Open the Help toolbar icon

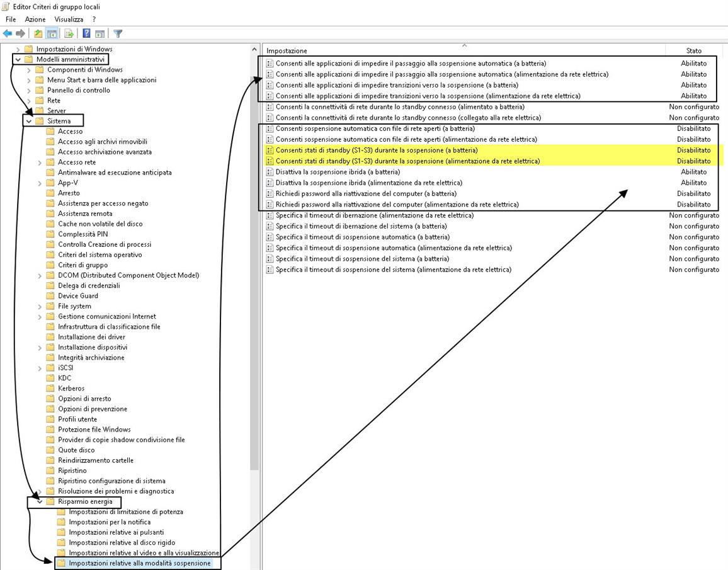86,33
